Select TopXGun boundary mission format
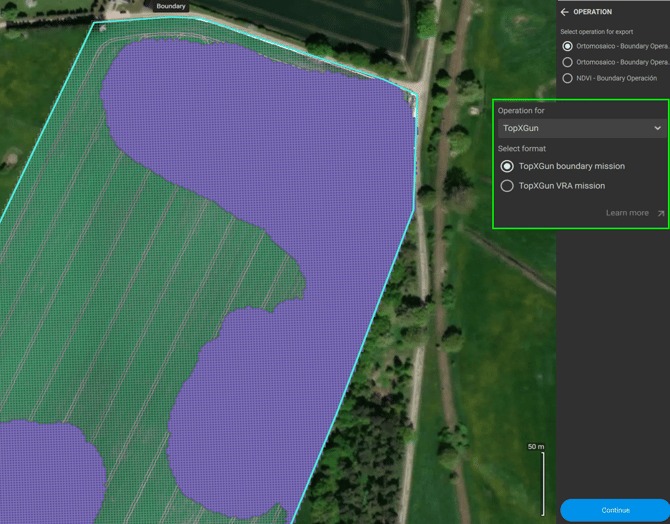Image resolution: width=670 pixels, height=524 pixels. [x=507, y=166]
